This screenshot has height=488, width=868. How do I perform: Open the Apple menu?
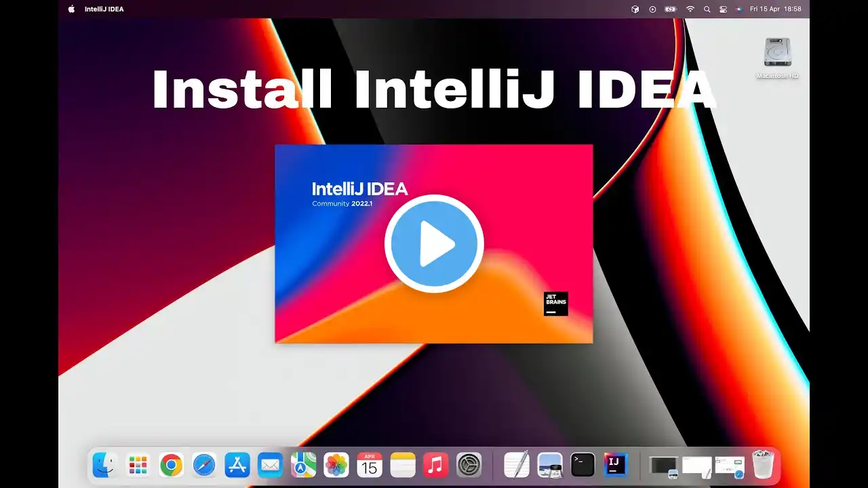pos(71,9)
